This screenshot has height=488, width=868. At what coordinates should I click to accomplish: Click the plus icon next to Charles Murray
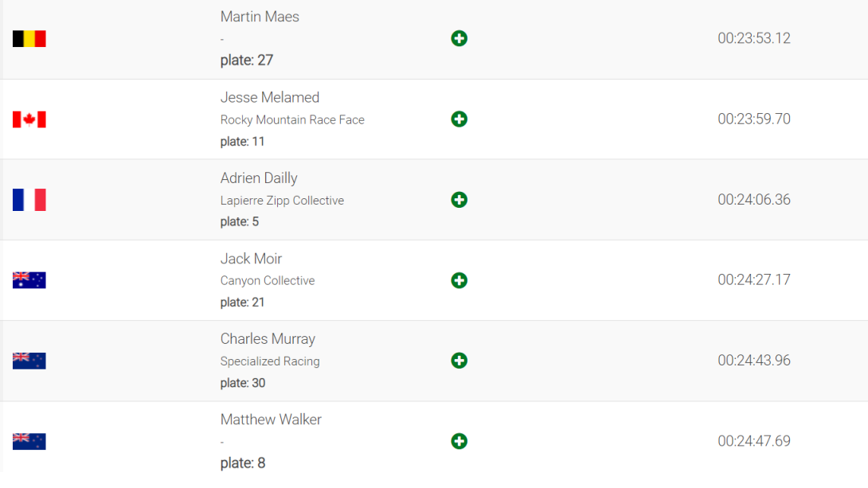459,361
